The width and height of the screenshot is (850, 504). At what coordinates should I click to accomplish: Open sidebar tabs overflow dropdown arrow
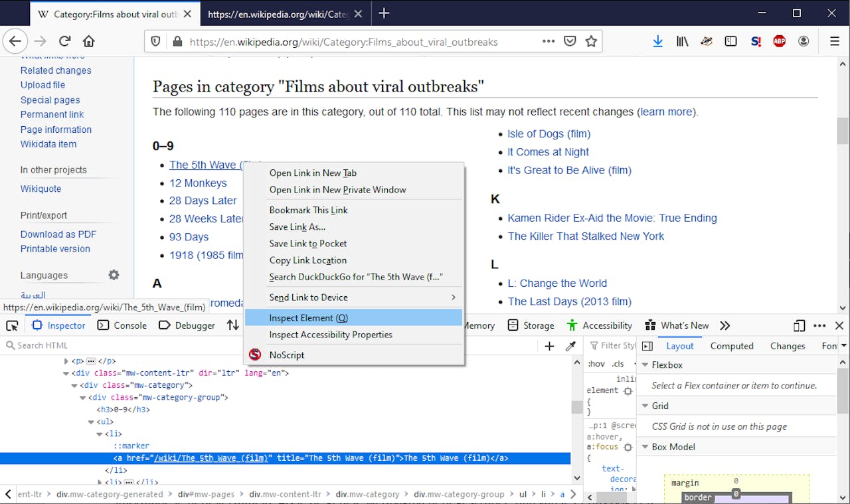843,345
